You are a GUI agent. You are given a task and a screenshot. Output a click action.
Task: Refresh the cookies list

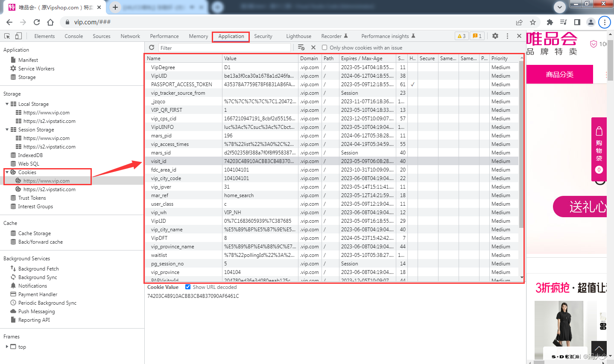coord(152,47)
